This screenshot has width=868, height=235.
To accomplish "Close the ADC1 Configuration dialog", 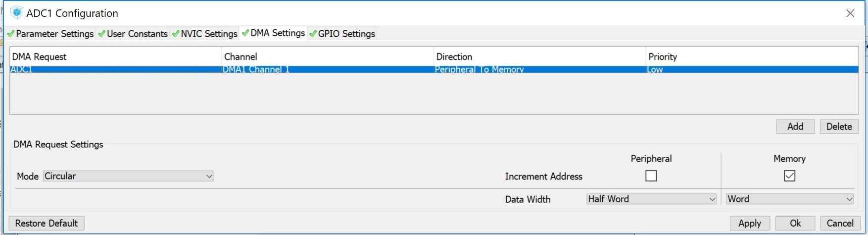I will pyautogui.click(x=850, y=13).
